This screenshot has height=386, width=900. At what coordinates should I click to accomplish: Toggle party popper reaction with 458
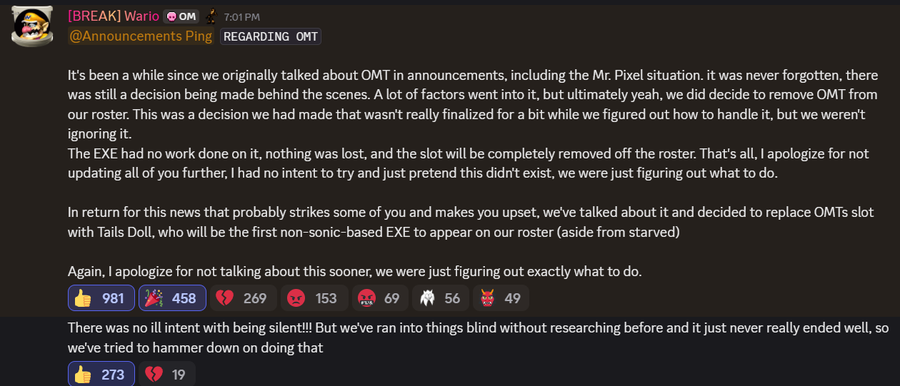(172, 298)
